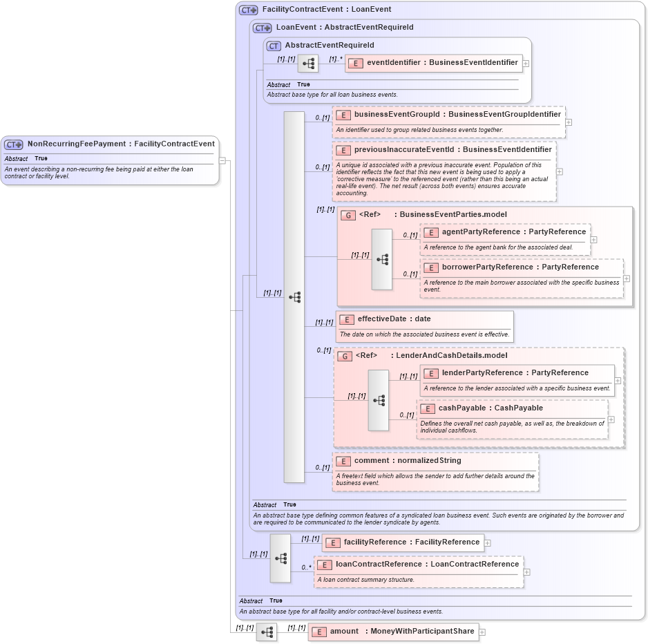Expand the cashPayable element plus box
The width and height of the screenshot is (648, 644).
[x=611, y=420]
